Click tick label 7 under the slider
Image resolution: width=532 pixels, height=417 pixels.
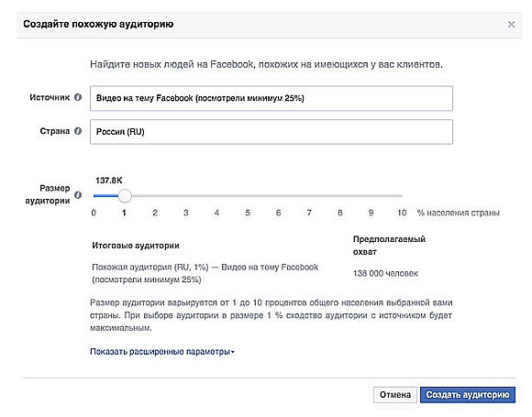tap(309, 213)
